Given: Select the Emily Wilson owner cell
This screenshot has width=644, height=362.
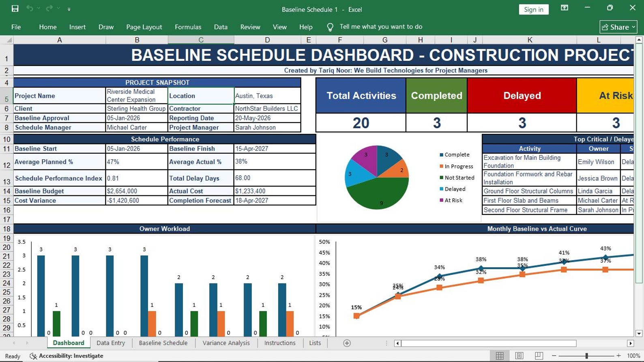Looking at the screenshot, I should coord(598,162).
